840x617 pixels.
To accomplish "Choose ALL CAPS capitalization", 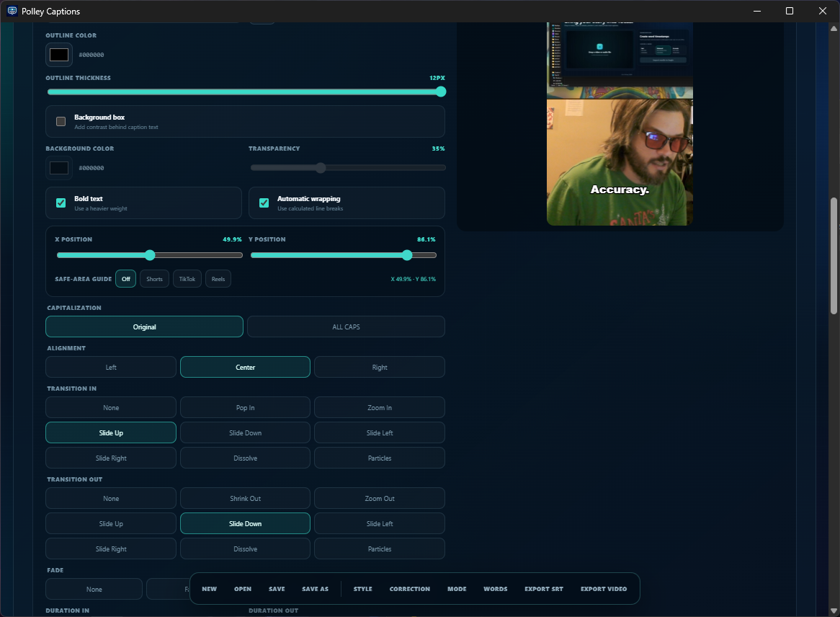I will click(346, 327).
